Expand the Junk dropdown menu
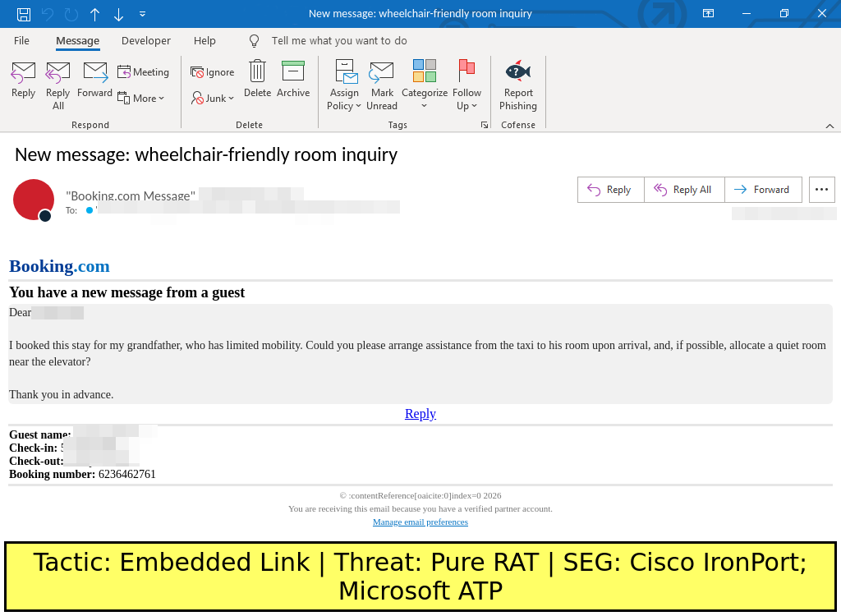This screenshot has width=841, height=616. coord(213,98)
